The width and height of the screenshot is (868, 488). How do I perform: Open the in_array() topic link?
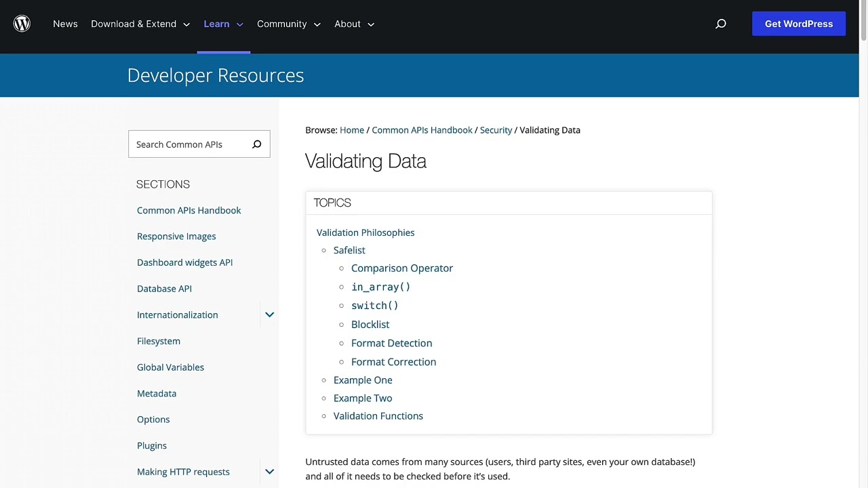pos(380,287)
